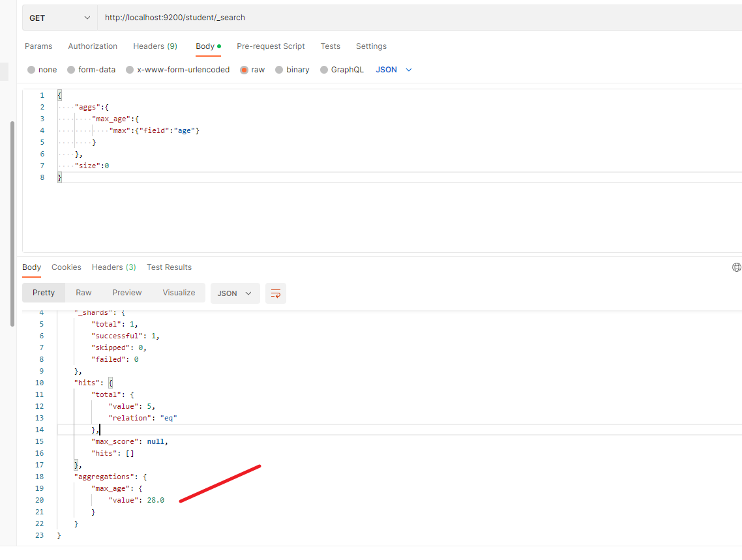Select the raw body option
This screenshot has width=742, height=560.
[252, 70]
